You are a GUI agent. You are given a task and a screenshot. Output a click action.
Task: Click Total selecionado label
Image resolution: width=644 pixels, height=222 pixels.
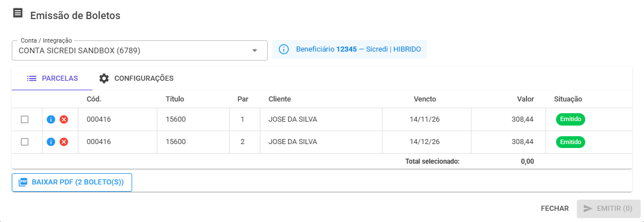432,161
